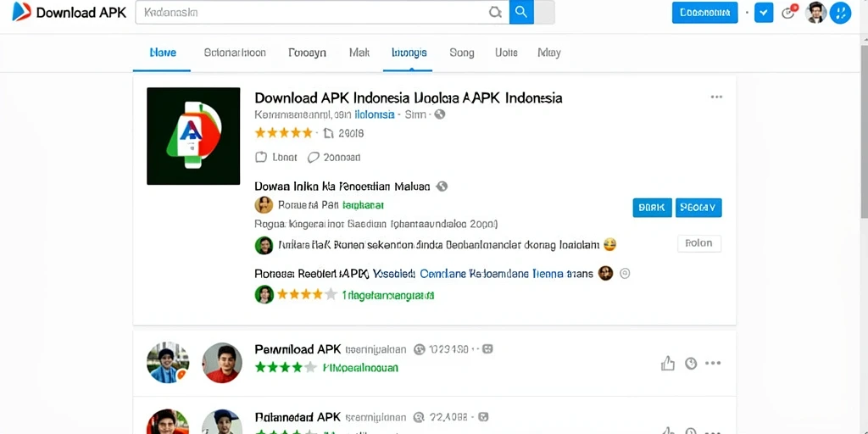
Task: Click the Download APK logo icon
Action: 21,12
